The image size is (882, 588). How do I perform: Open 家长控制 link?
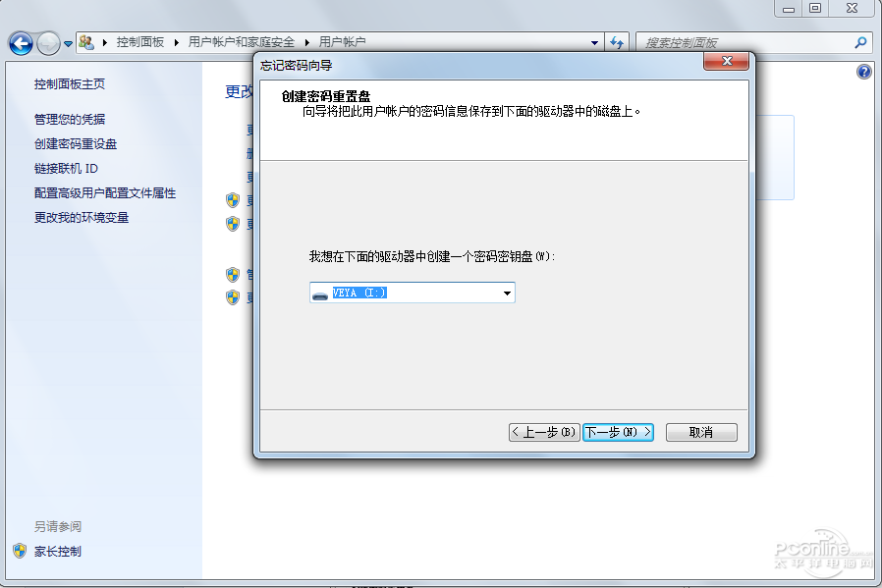57,552
